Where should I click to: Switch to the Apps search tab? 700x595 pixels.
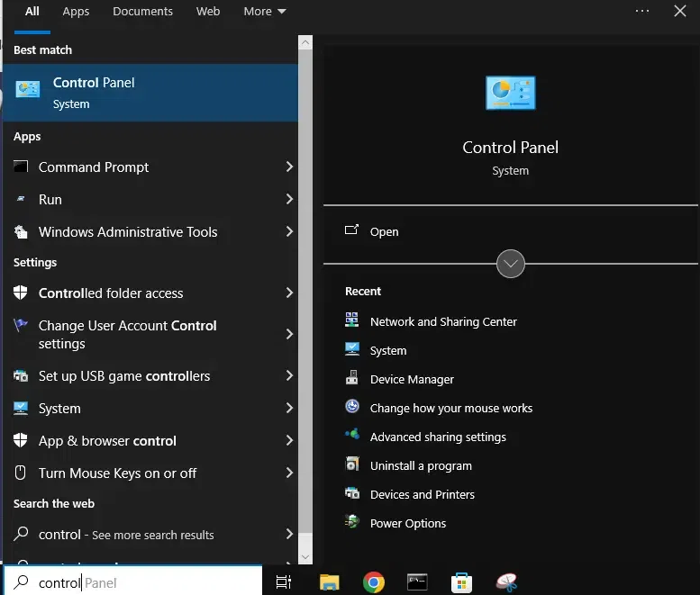[76, 11]
